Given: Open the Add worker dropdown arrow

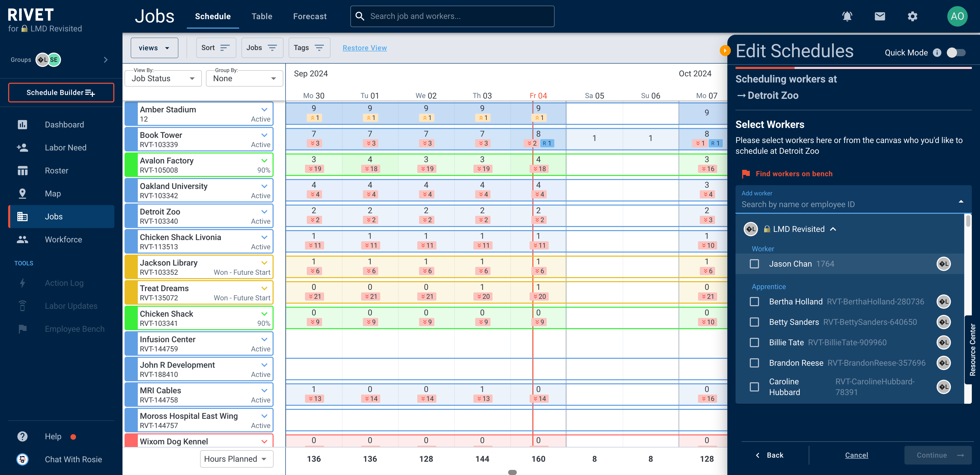Looking at the screenshot, I should pyautogui.click(x=961, y=201).
